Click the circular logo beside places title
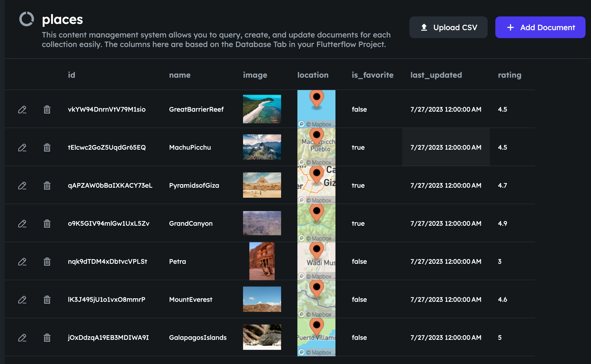The width and height of the screenshot is (591, 364). click(27, 19)
